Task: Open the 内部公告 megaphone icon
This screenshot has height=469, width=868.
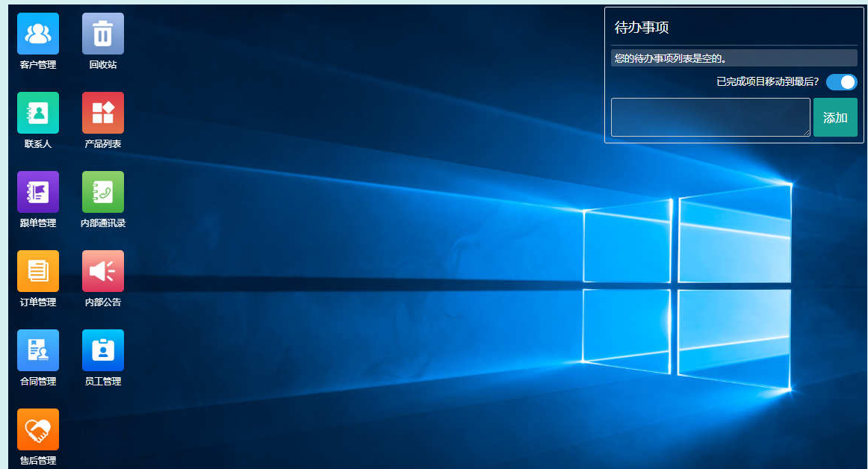Action: click(103, 271)
